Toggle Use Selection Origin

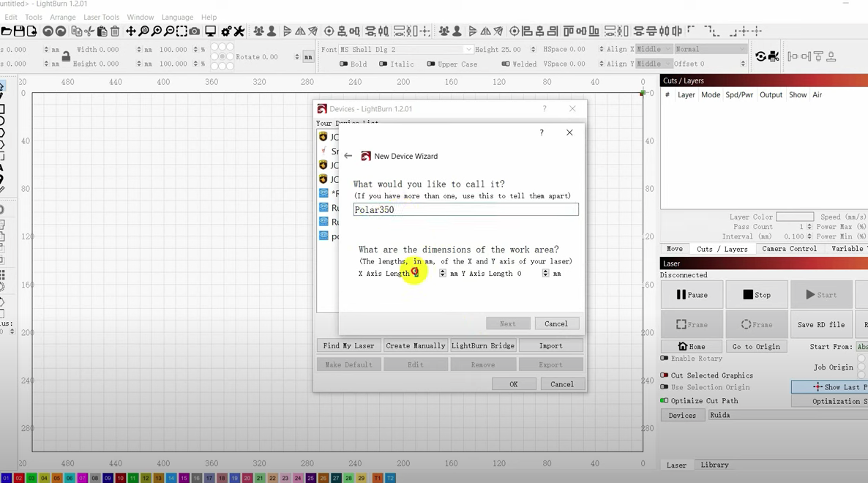665,387
